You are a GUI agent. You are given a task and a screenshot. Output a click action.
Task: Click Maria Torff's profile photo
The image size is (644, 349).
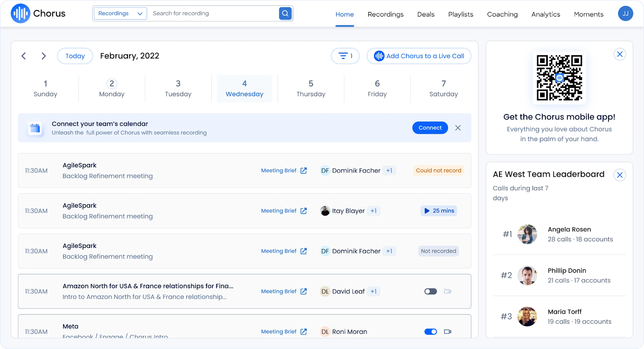coord(527,316)
